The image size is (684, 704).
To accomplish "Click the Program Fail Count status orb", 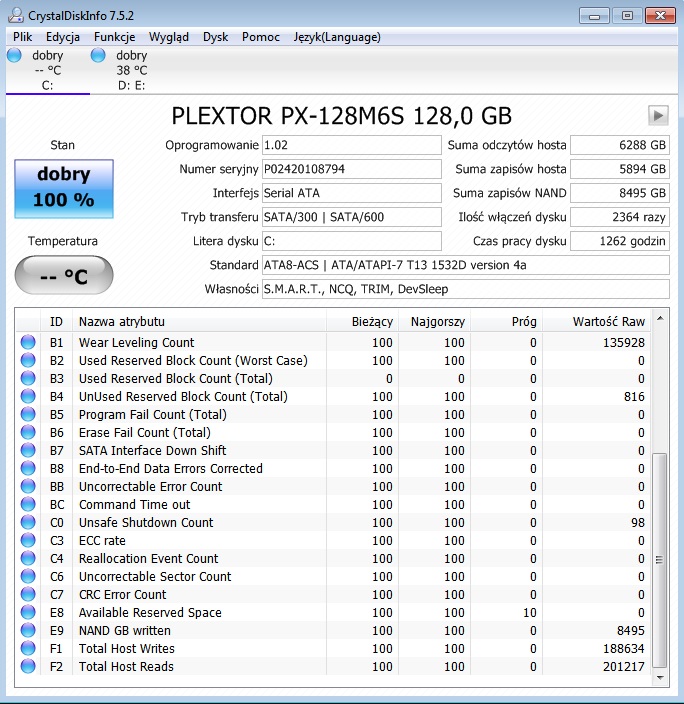I will tap(28, 414).
